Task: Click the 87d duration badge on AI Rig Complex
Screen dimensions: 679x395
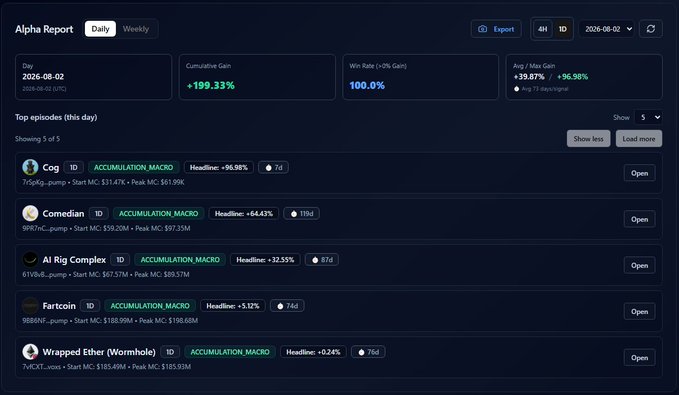Action: [x=322, y=260]
